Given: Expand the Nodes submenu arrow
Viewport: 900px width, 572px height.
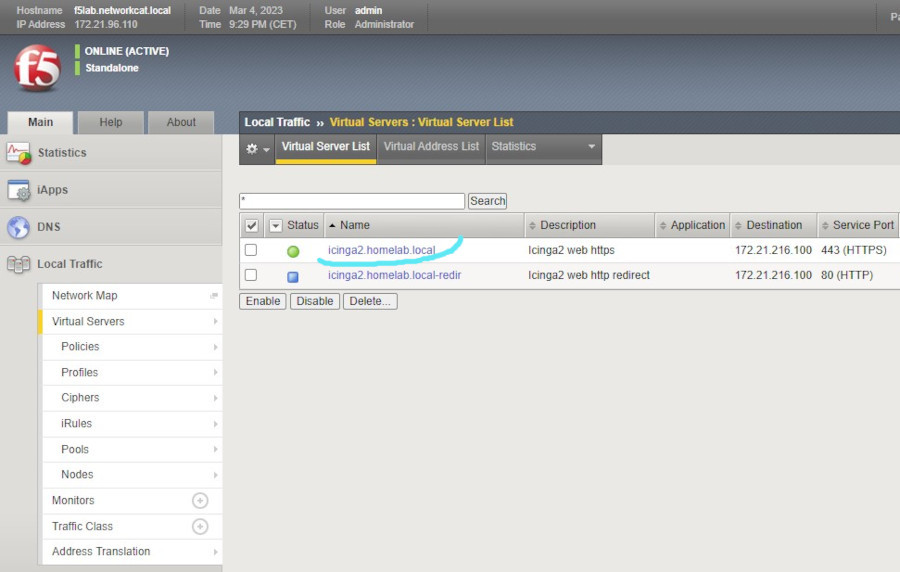Looking at the screenshot, I should click(x=216, y=475).
